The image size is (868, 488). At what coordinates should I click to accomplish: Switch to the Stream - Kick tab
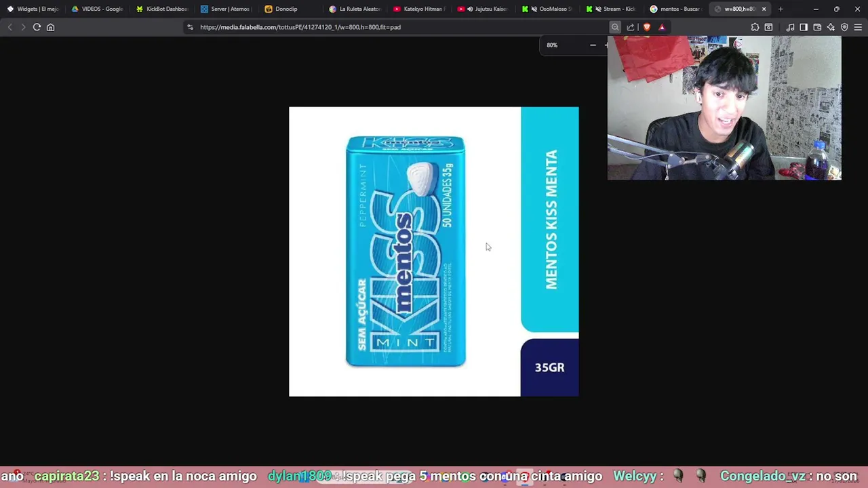(612, 9)
